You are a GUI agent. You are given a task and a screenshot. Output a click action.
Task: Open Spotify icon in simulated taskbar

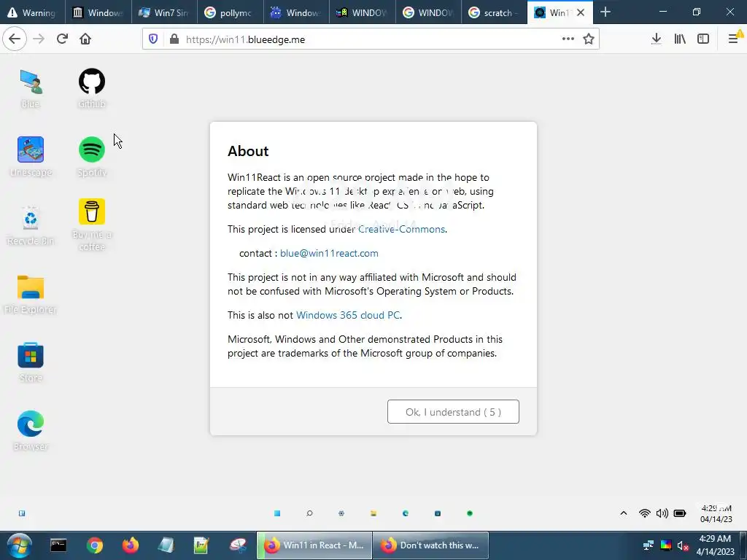pyautogui.click(x=470, y=513)
